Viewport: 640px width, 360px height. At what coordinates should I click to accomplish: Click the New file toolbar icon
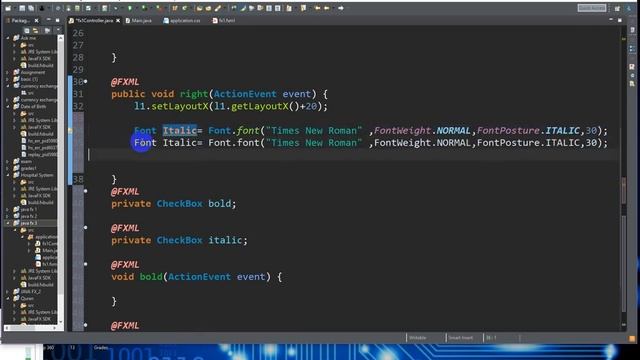point(8,8)
